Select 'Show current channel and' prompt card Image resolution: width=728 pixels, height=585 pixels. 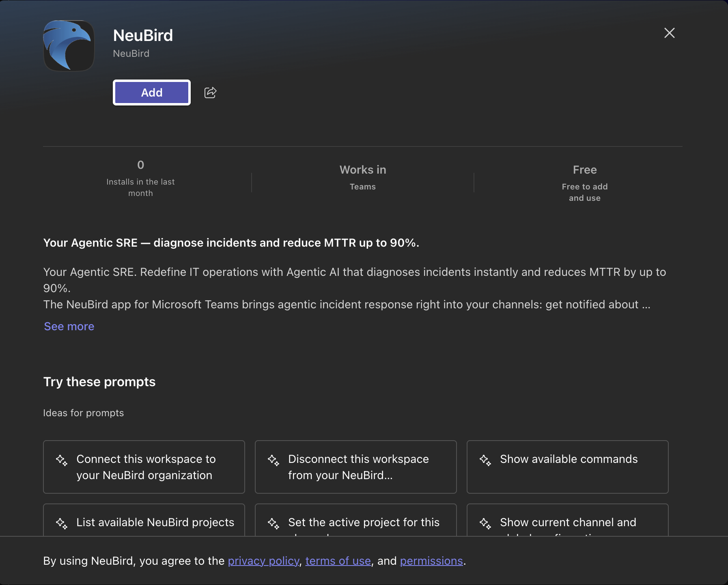[568, 520]
